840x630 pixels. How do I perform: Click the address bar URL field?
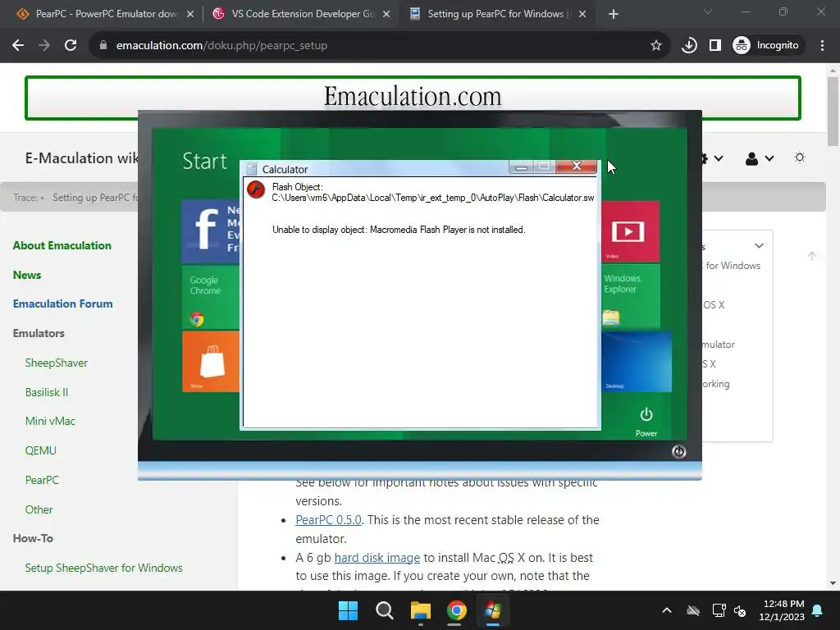375,46
